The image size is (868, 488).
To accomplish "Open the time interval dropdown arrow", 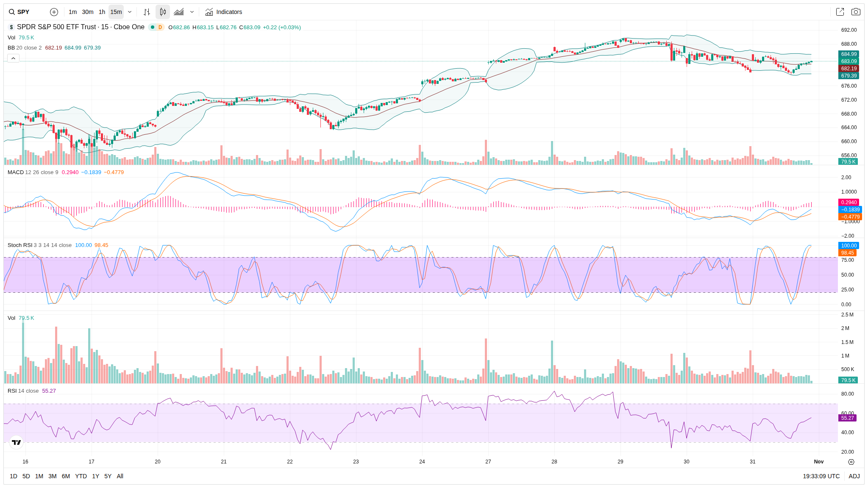I will 130,12.
